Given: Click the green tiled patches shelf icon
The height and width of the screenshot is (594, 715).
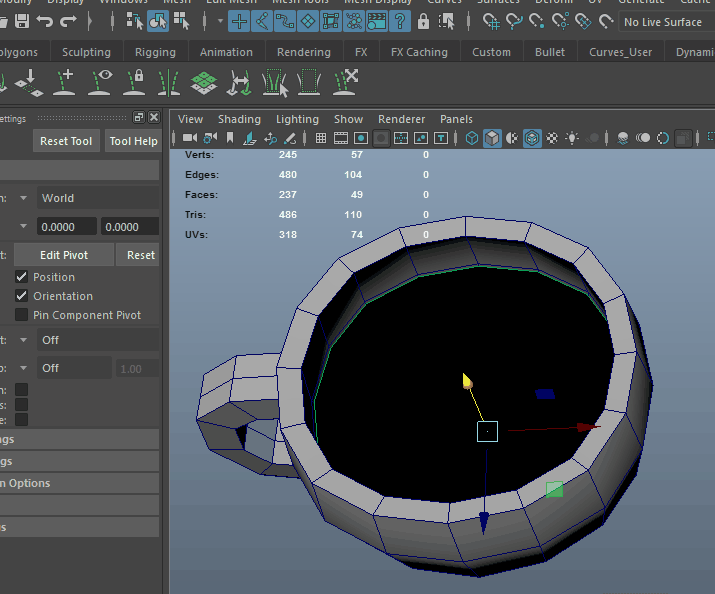Looking at the screenshot, I should pos(203,83).
